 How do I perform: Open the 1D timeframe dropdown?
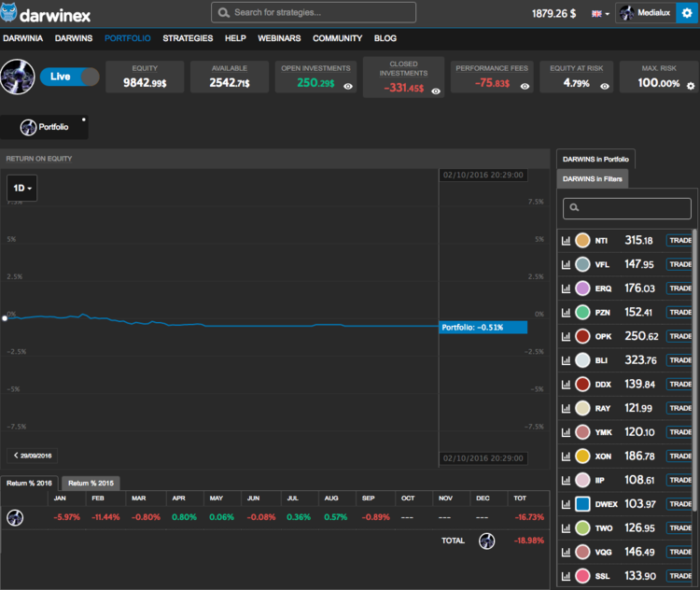pyautogui.click(x=22, y=189)
